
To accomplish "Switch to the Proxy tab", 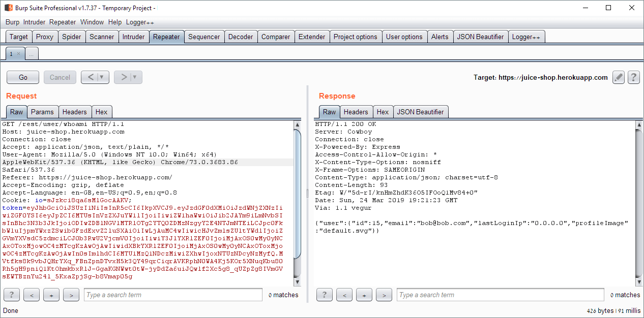I will pyautogui.click(x=45, y=37).
